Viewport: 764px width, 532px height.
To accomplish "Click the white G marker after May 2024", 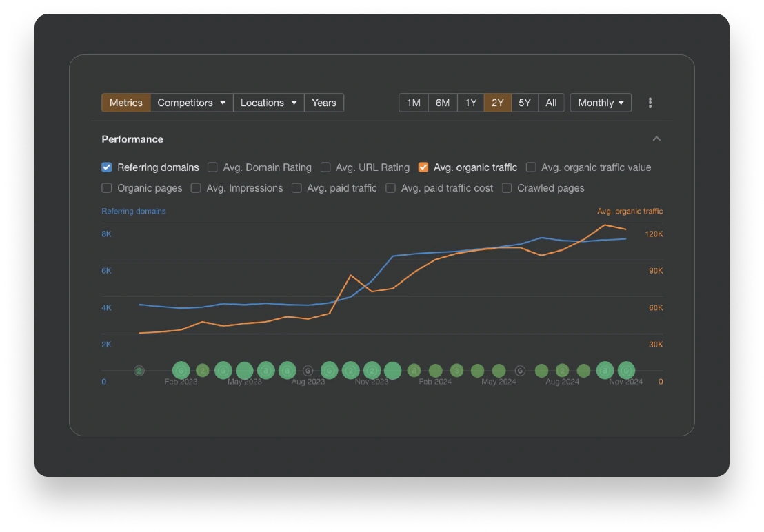I will click(x=520, y=371).
